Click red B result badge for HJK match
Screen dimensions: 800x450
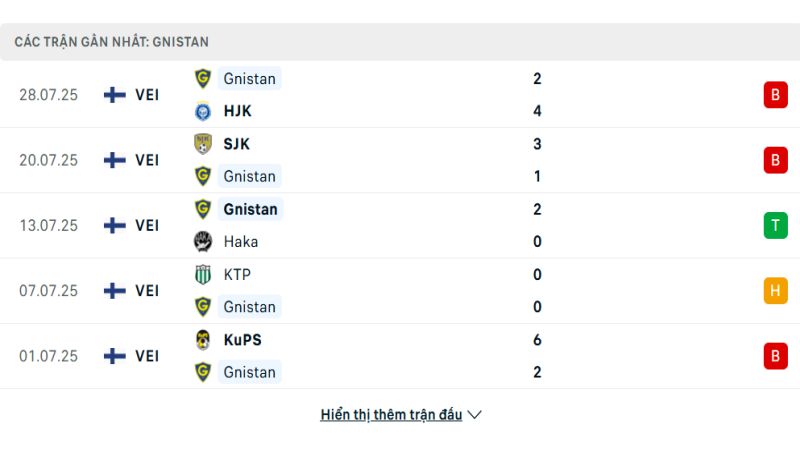click(x=776, y=95)
